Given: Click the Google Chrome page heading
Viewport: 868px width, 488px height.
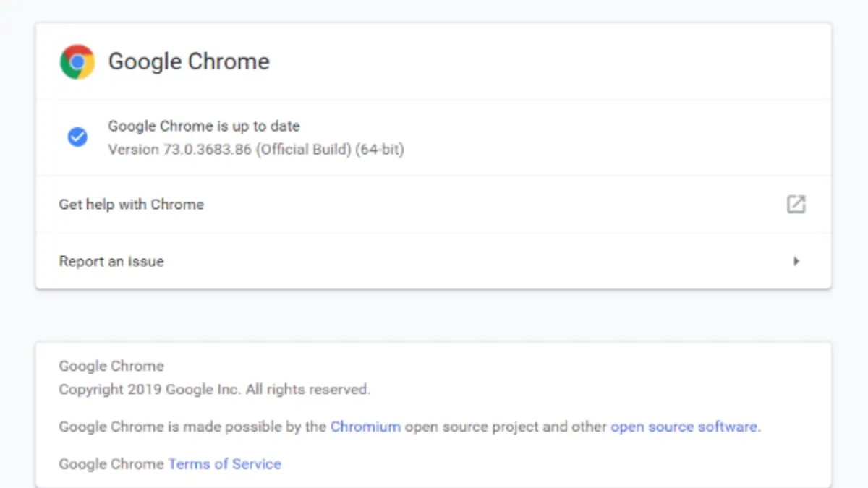Looking at the screenshot, I should click(x=189, y=61).
